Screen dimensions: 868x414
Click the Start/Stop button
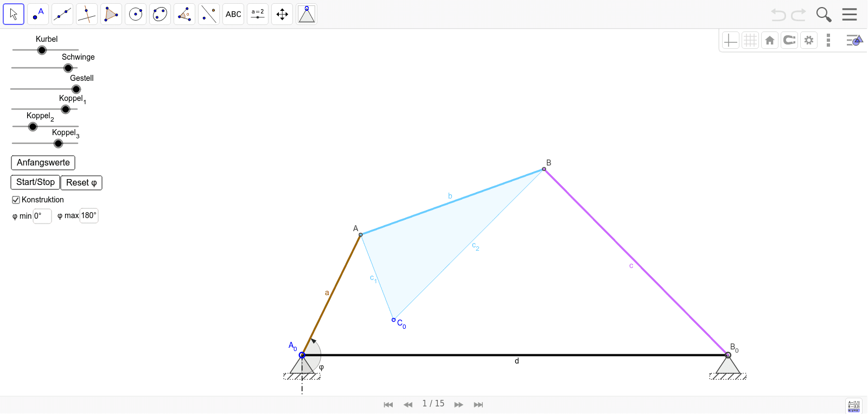(x=35, y=182)
